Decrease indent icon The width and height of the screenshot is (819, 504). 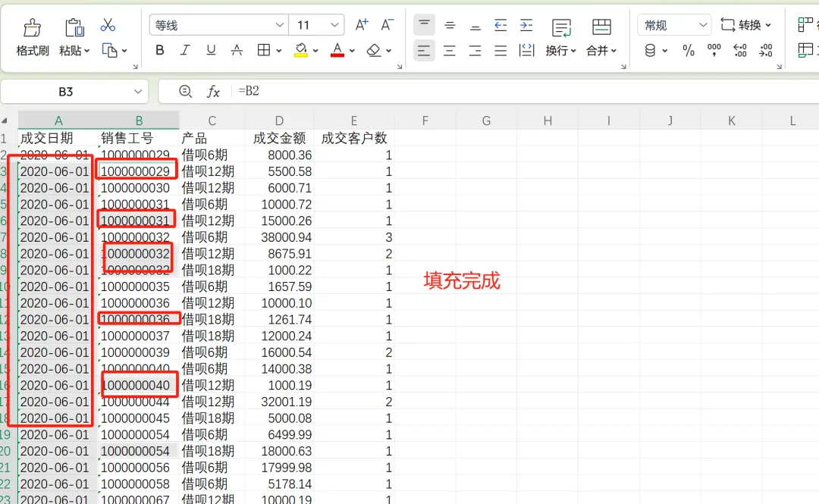[500, 24]
